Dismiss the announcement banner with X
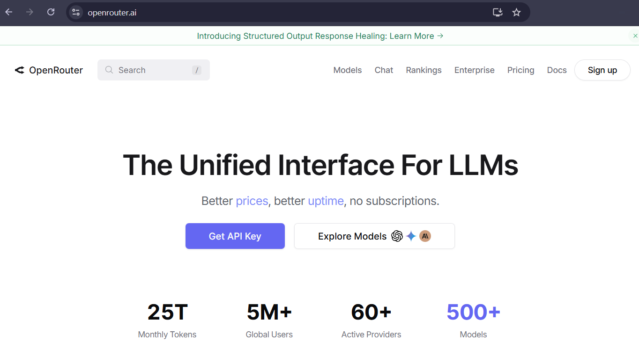Screen dimensions: 639x364 coord(635,36)
